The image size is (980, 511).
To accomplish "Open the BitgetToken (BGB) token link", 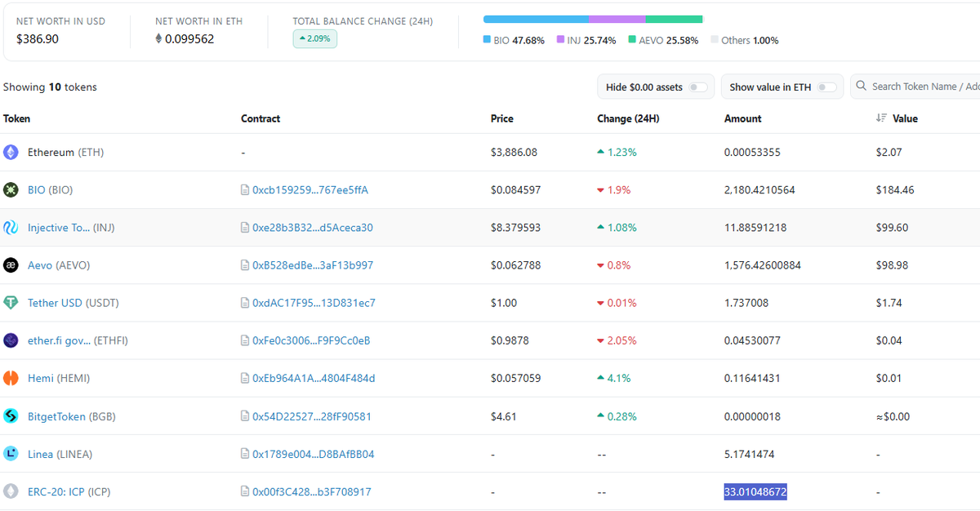I will point(72,416).
